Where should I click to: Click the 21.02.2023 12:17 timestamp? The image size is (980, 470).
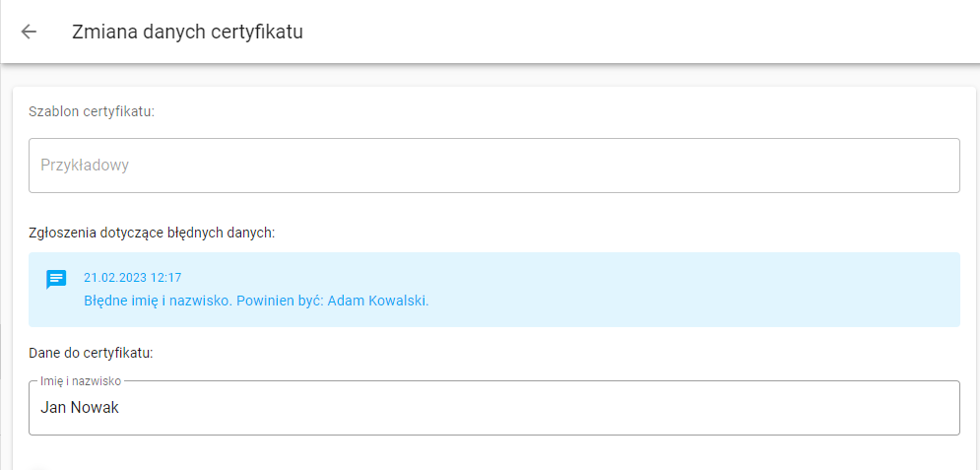133,278
